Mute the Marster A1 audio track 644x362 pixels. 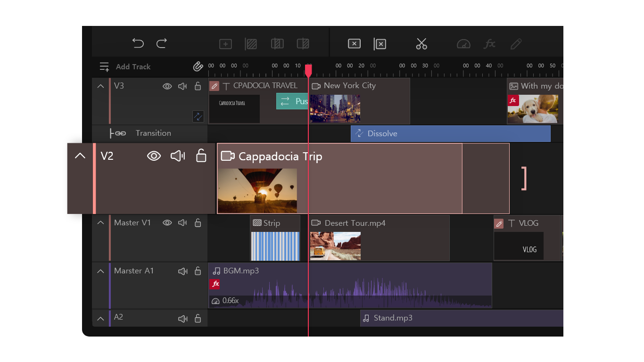(182, 271)
